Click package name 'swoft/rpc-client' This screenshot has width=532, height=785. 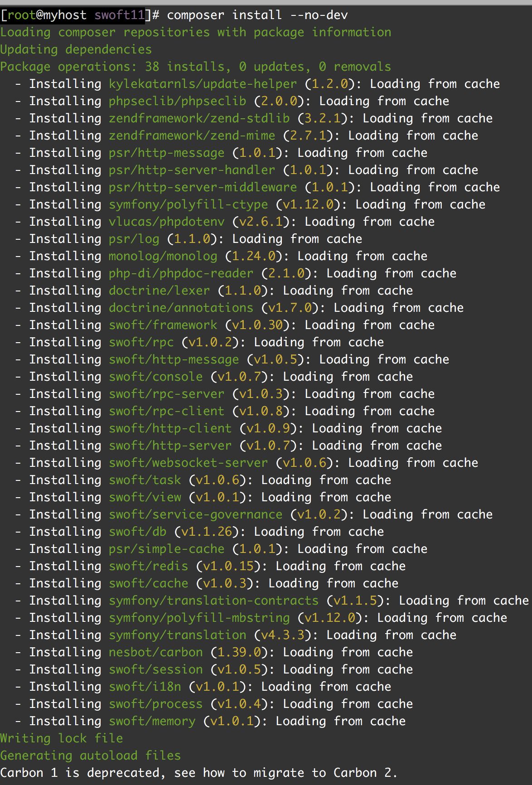(x=167, y=412)
